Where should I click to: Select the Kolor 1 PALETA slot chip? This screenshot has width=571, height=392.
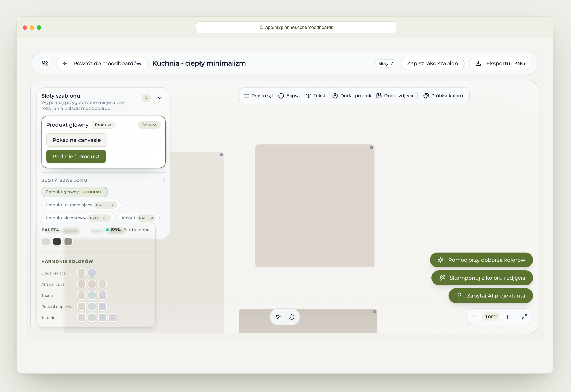139,218
